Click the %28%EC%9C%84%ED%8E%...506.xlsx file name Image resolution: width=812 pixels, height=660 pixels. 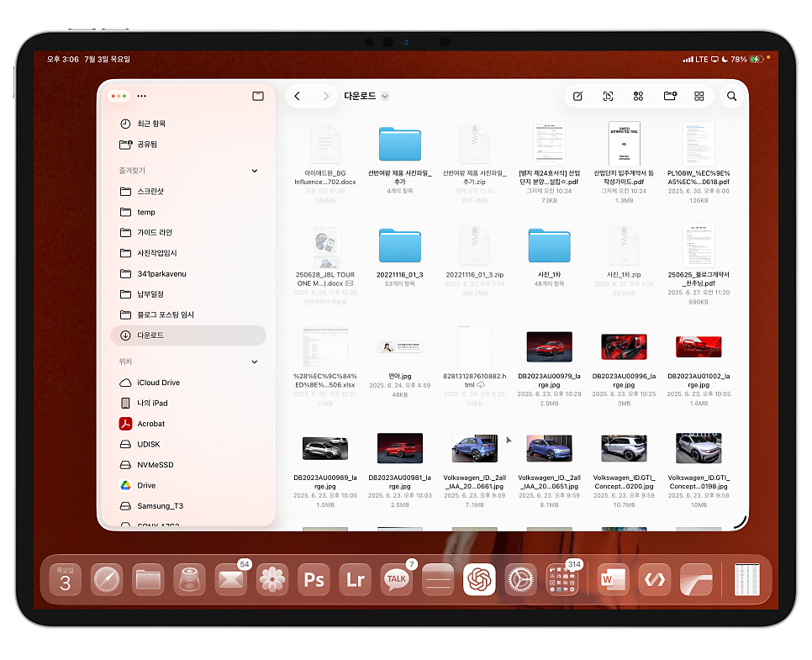click(x=325, y=380)
